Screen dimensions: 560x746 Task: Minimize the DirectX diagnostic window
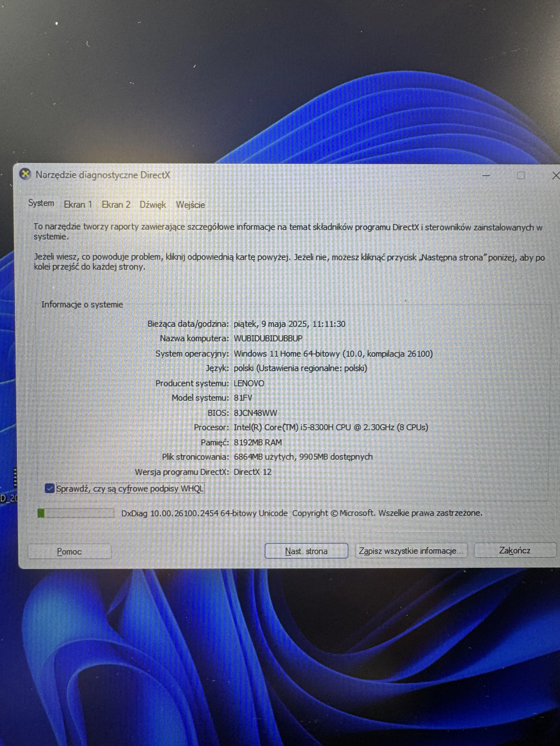pyautogui.click(x=486, y=175)
